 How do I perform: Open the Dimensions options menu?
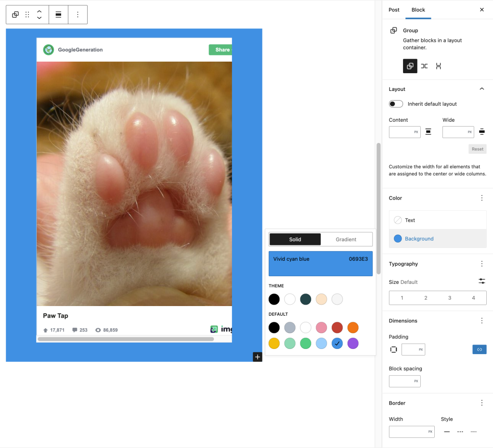click(482, 320)
